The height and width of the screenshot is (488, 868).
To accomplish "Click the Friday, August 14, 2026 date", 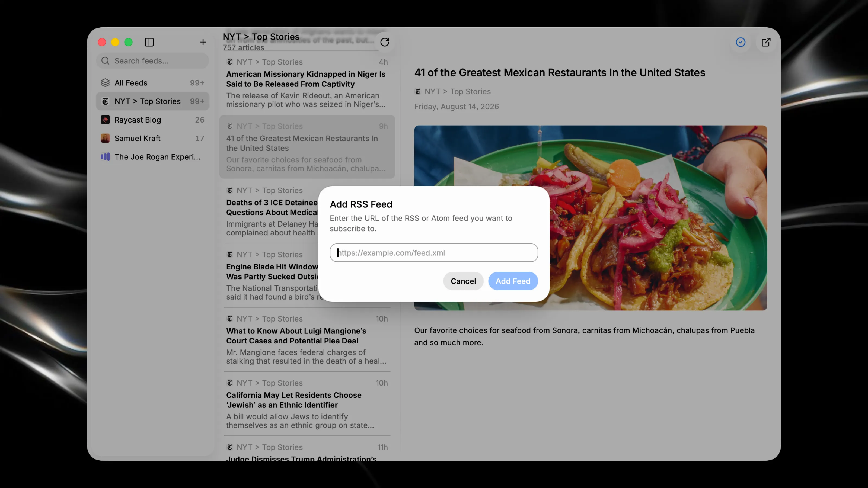I will click(x=456, y=107).
